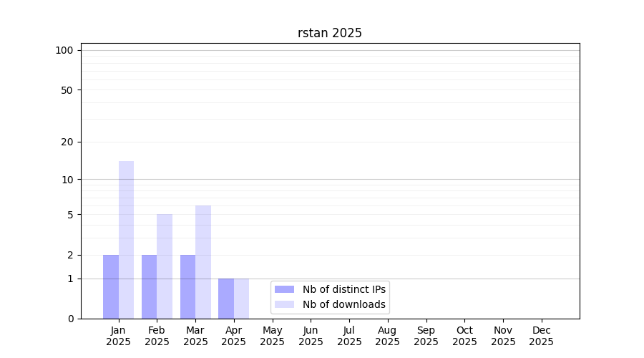Click the 'Dec 2025' x-axis label
This screenshot has width=644, height=358.
[x=542, y=336]
